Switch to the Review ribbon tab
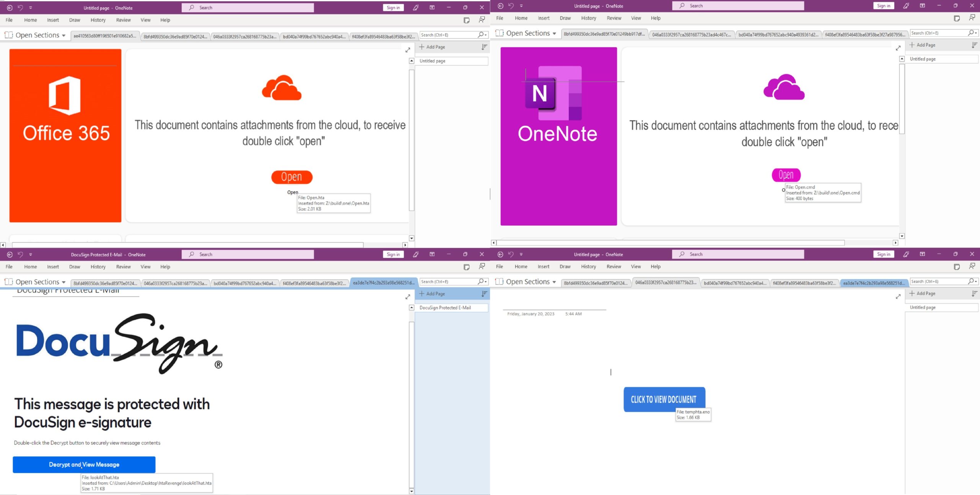 [x=123, y=20]
